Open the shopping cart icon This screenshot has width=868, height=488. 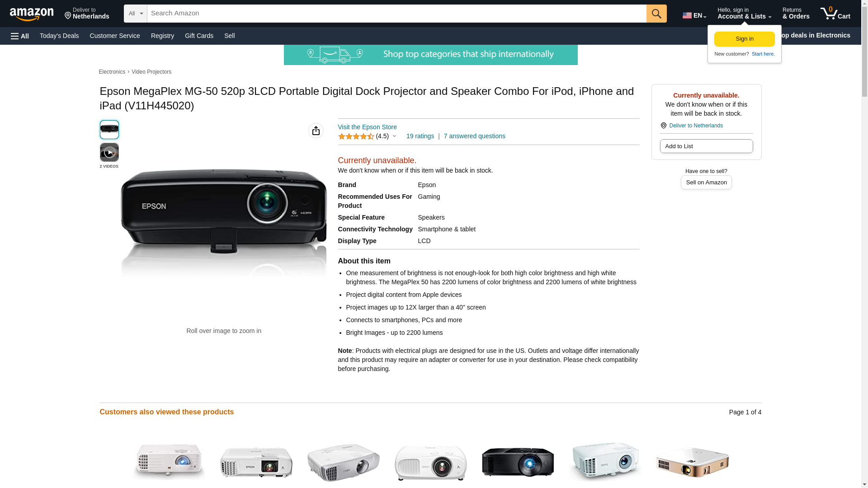pos(835,14)
